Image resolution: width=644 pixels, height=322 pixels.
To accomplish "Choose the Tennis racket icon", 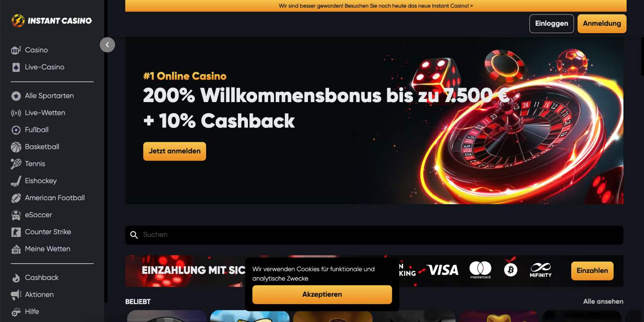I will [16, 164].
